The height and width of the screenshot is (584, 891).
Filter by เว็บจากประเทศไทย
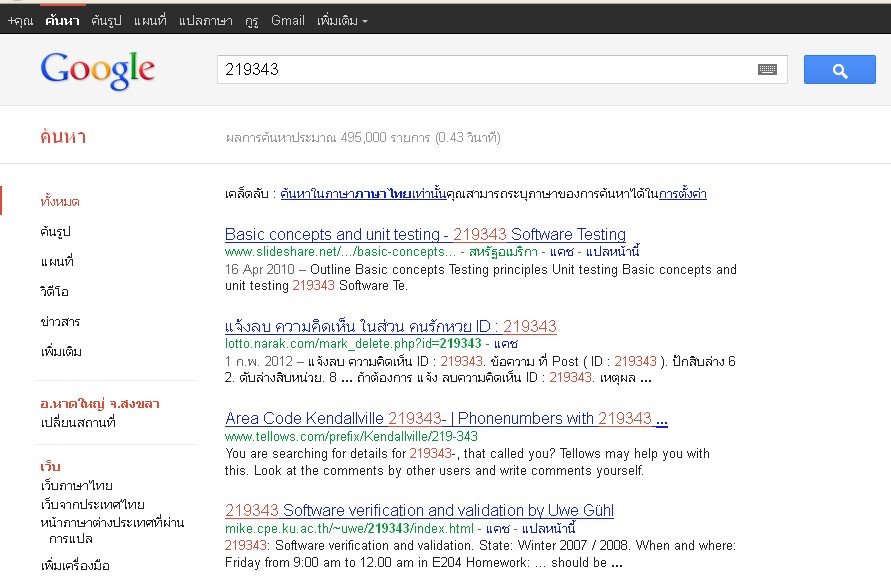click(x=92, y=504)
